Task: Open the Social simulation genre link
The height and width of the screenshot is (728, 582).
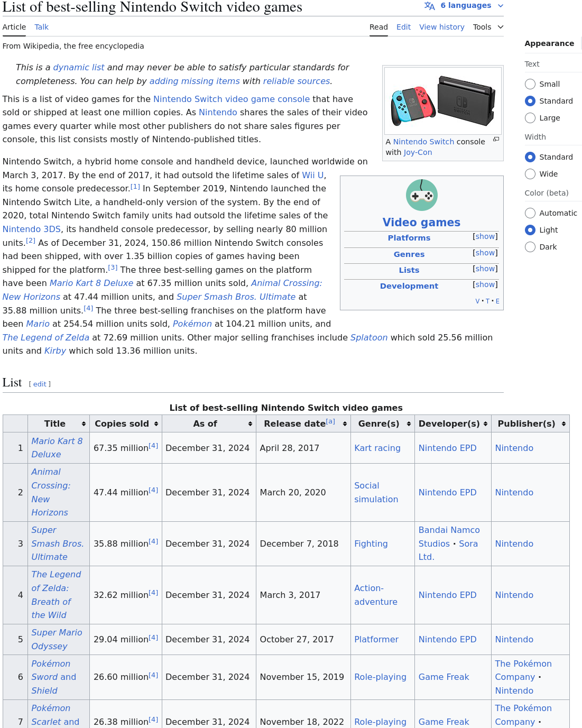Action: (x=376, y=492)
